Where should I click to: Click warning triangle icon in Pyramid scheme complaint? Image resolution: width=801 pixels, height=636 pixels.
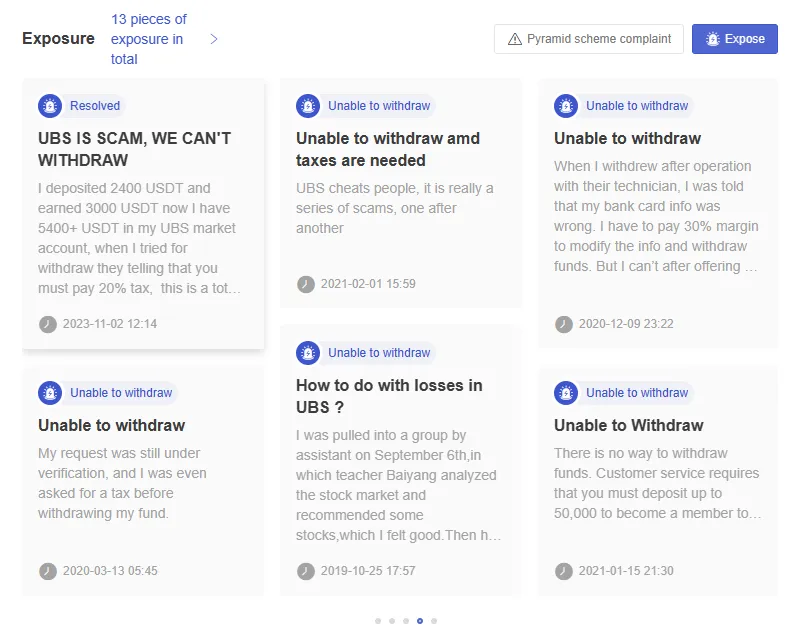[x=514, y=39]
